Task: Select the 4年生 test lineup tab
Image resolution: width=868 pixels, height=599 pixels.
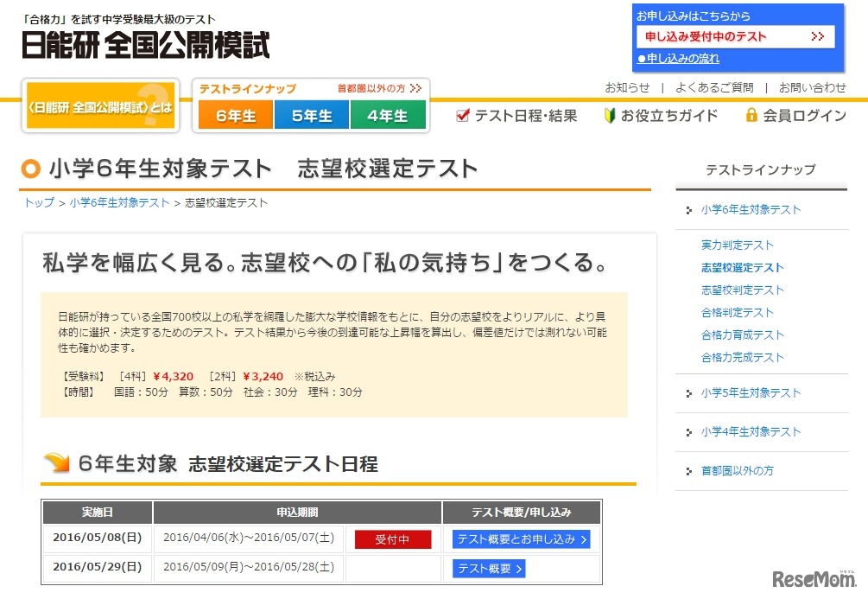Action: click(x=389, y=114)
